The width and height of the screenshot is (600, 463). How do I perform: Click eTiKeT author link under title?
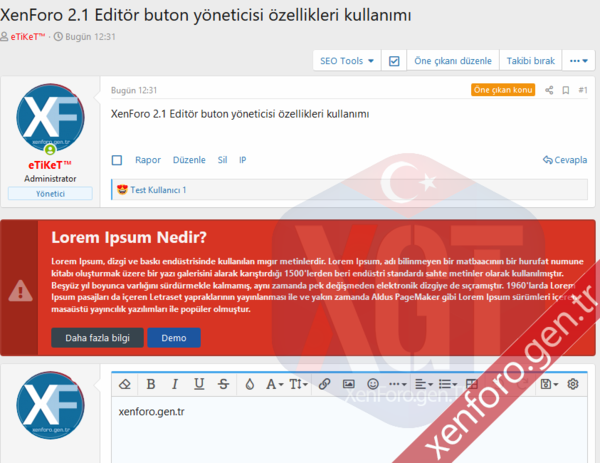[x=28, y=37]
